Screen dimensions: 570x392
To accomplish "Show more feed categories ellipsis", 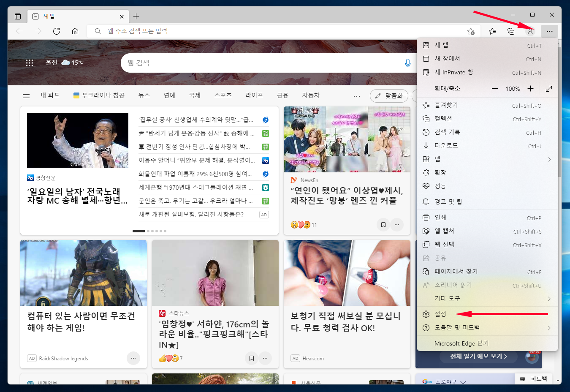I will pyautogui.click(x=357, y=96).
